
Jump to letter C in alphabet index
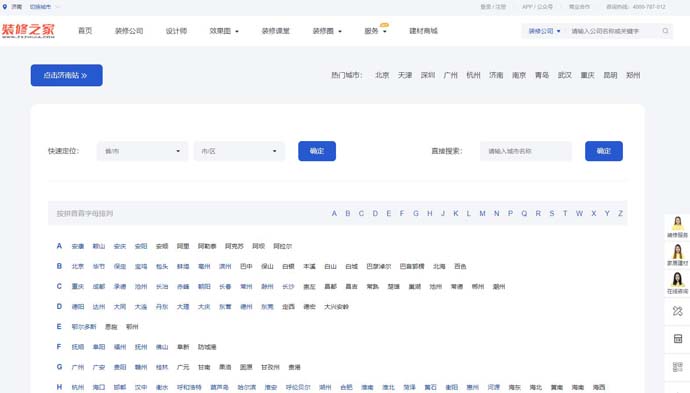[x=361, y=213]
